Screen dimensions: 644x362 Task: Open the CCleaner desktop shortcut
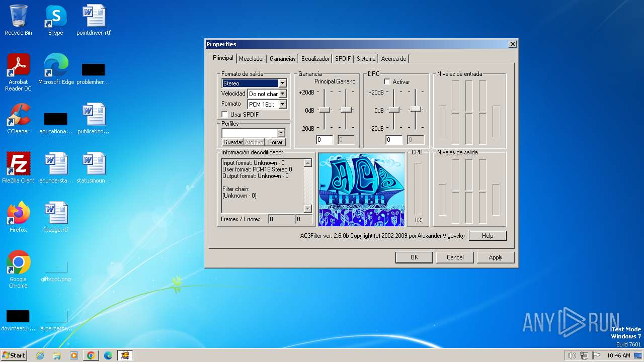[18, 119]
